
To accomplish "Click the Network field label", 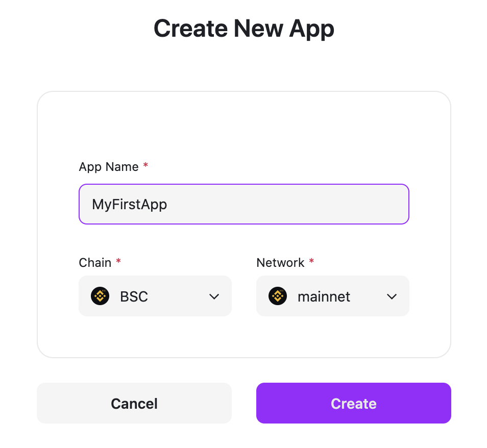I will [280, 263].
